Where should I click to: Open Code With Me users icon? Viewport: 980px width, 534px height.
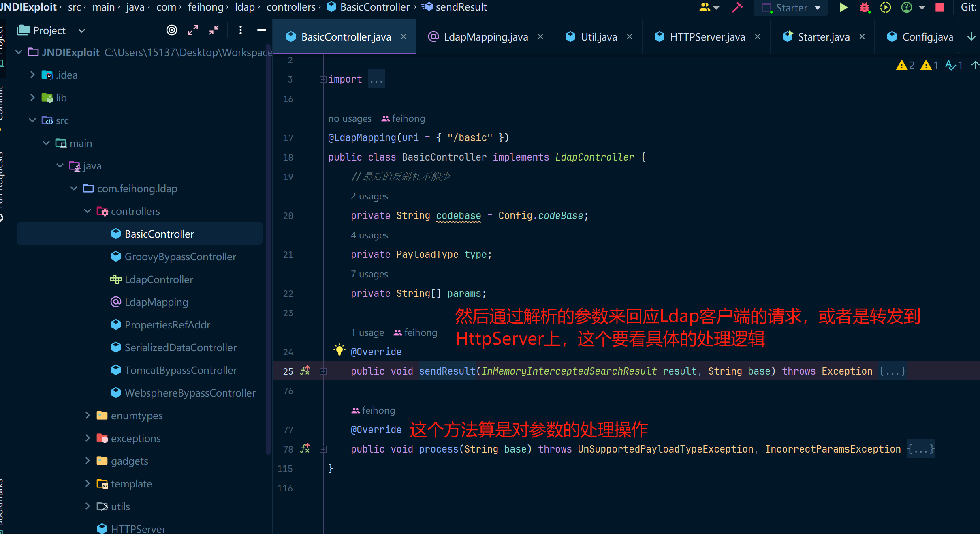click(705, 8)
